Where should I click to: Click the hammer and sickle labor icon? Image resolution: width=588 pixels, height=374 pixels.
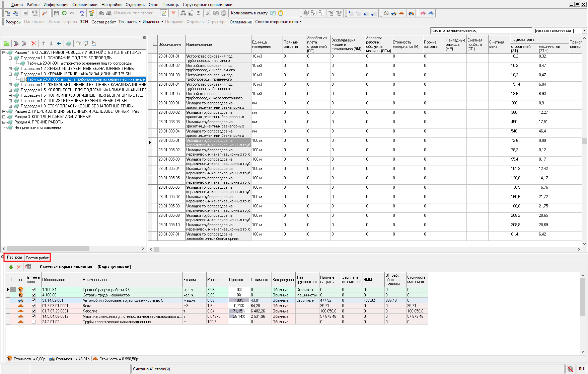(x=386, y=13)
